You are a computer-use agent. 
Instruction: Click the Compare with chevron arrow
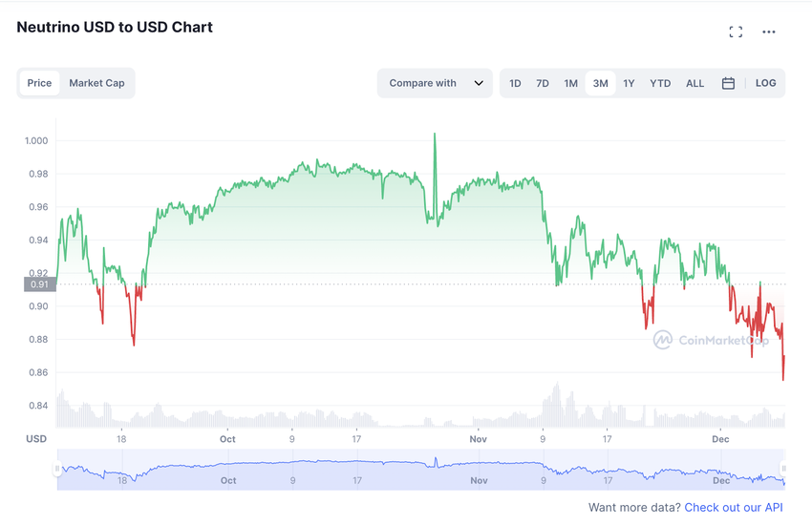(x=479, y=83)
